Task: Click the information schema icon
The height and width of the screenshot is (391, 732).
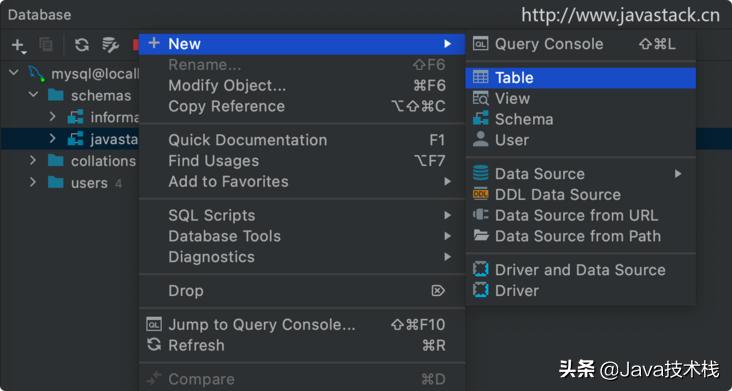Action: point(76,117)
